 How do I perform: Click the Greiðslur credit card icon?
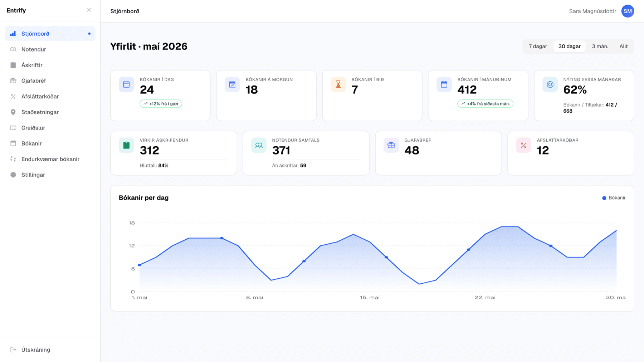point(13,128)
